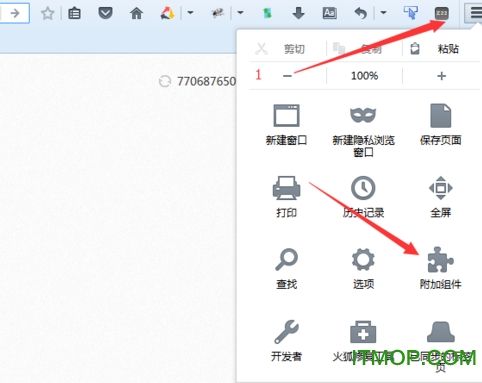Click the New Window icon
482x383 pixels.
(286, 115)
